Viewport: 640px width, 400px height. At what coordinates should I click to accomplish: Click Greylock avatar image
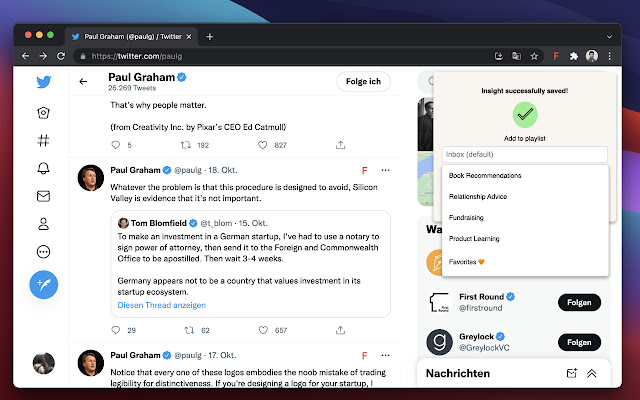tap(439, 342)
